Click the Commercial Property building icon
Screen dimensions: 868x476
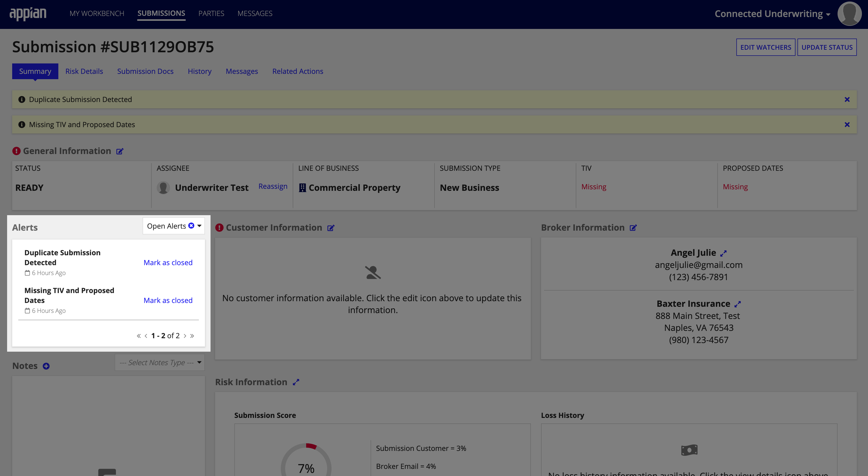click(x=302, y=188)
